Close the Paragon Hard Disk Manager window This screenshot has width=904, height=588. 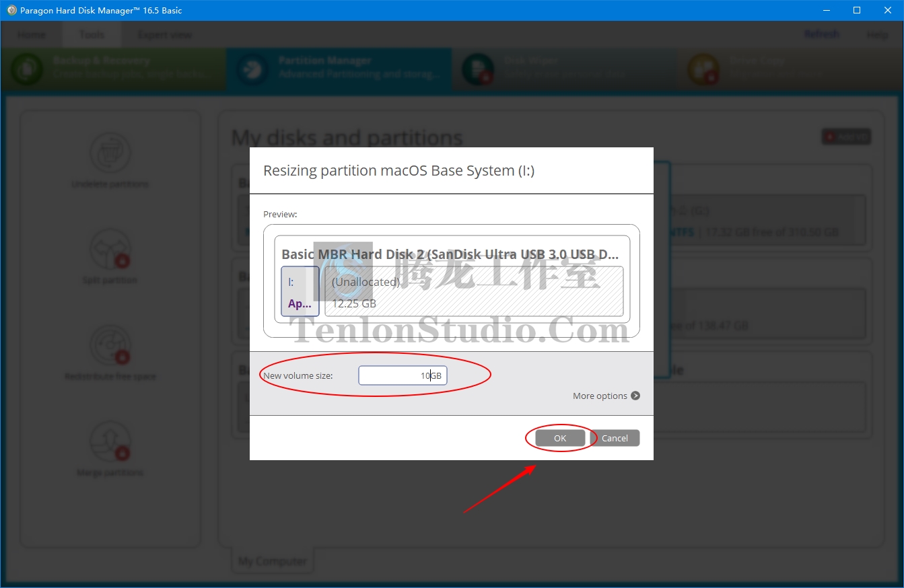(888, 10)
